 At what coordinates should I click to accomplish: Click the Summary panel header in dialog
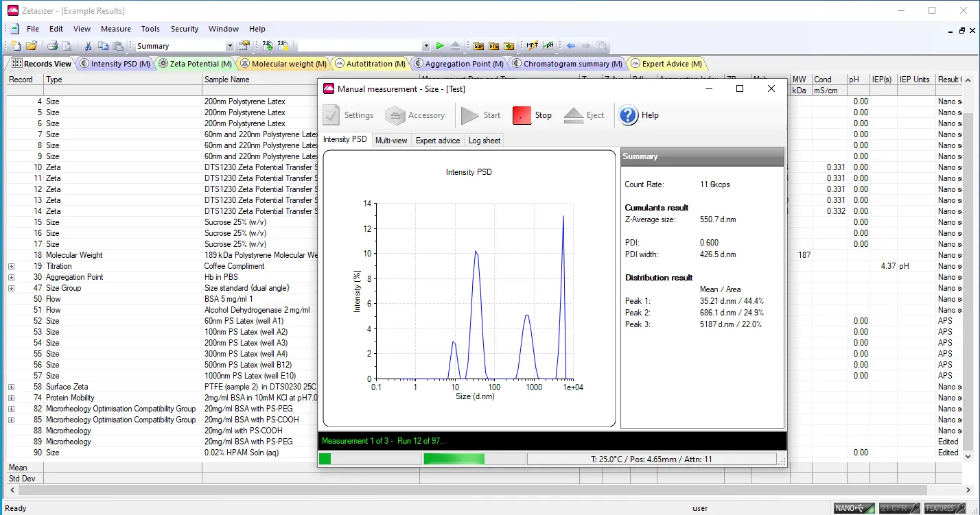(702, 157)
